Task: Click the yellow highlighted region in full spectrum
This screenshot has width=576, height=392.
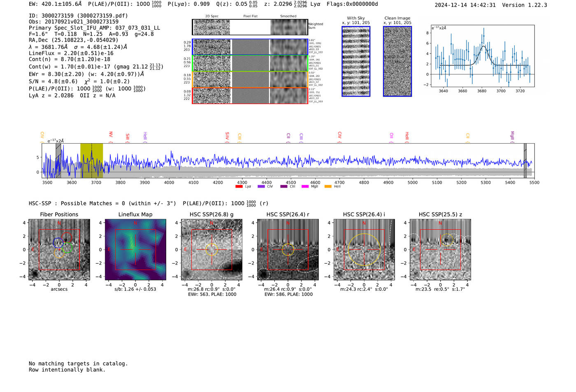Action: [91, 160]
